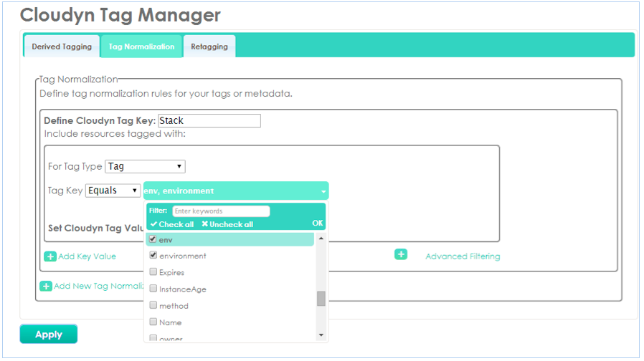Click the list scrollbar down arrow
The image size is (644, 361).
pos(321,335)
